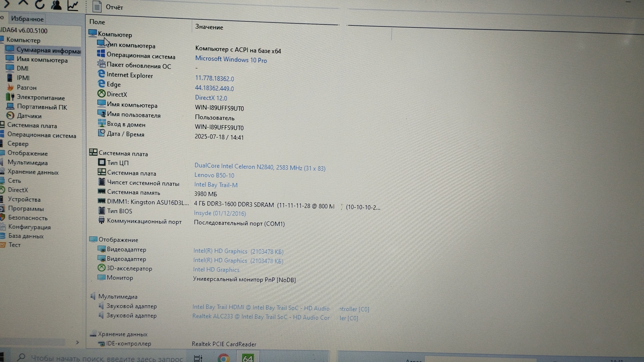Click the Lenovo B50-10 motherboard link

(x=214, y=175)
